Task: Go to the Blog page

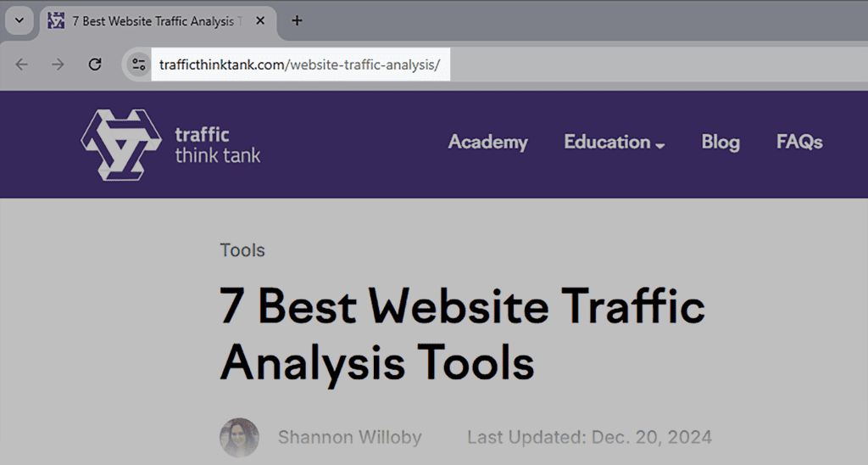Action: pyautogui.click(x=721, y=143)
